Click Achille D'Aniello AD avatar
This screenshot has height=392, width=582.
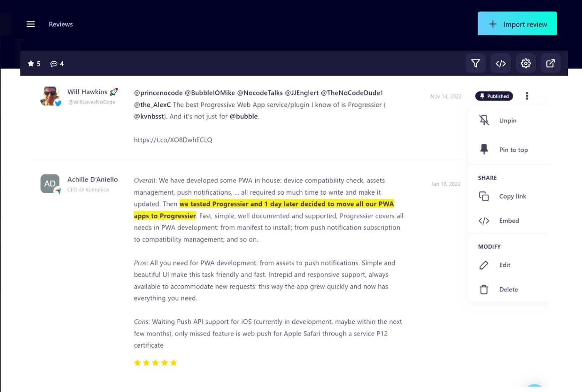(50, 184)
